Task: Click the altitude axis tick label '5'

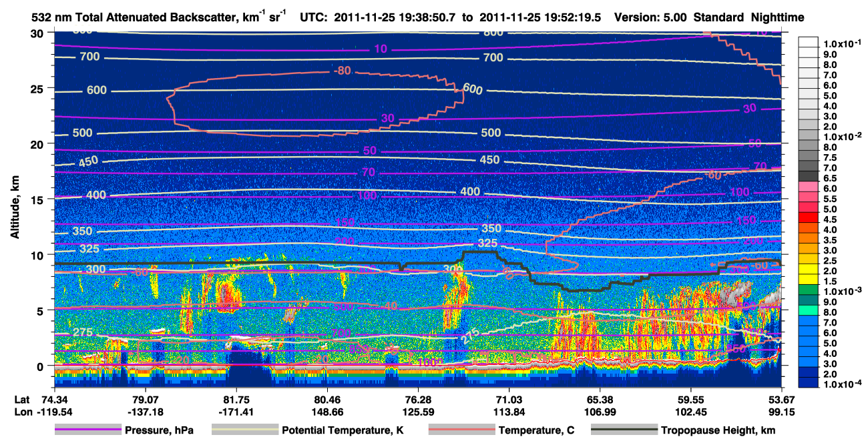Action: click(41, 310)
